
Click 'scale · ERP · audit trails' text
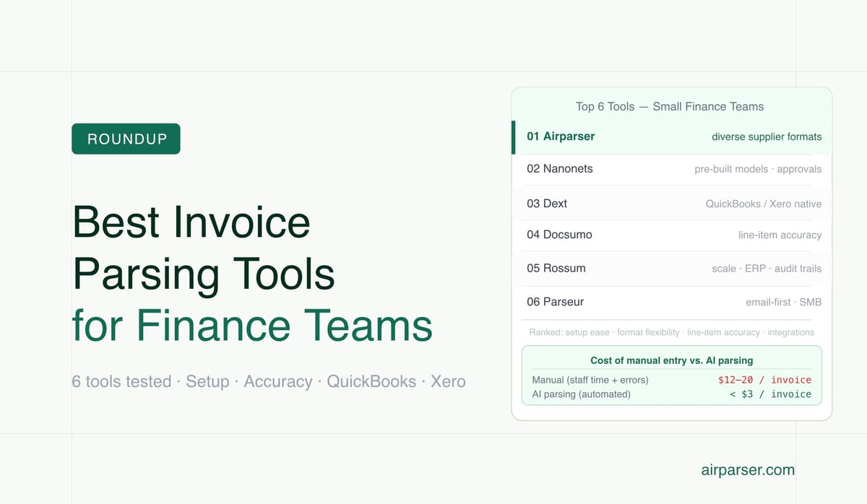pyautogui.click(x=767, y=268)
